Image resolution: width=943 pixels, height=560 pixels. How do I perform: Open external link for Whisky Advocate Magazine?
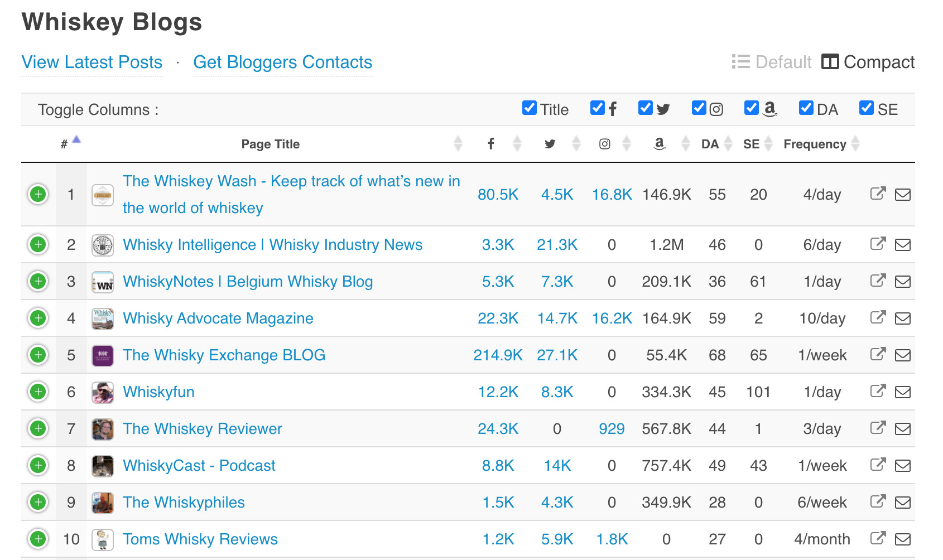tap(878, 317)
